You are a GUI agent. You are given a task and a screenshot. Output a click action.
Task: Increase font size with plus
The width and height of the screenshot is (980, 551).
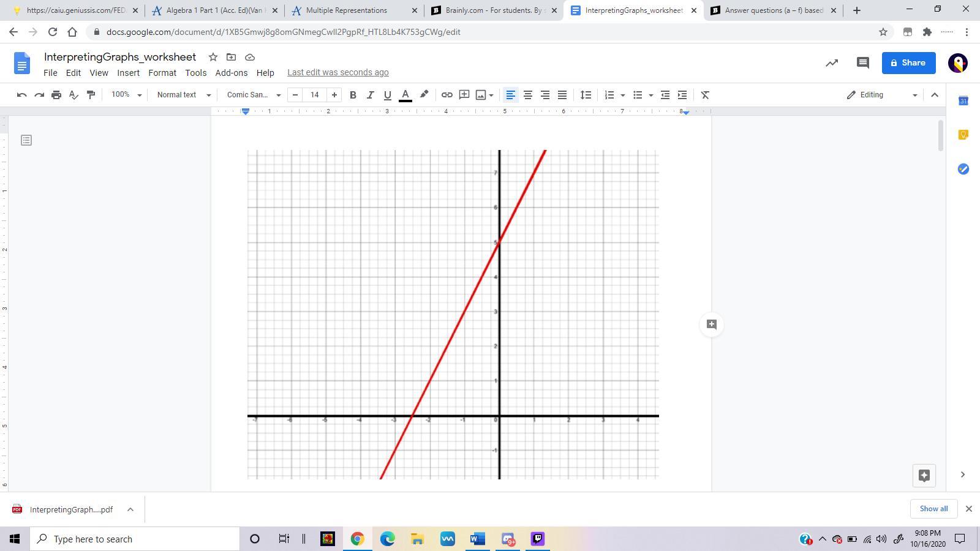pos(334,95)
